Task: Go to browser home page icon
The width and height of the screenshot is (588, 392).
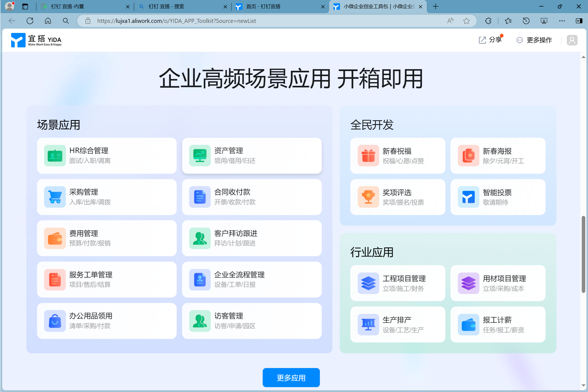Action: click(x=48, y=21)
